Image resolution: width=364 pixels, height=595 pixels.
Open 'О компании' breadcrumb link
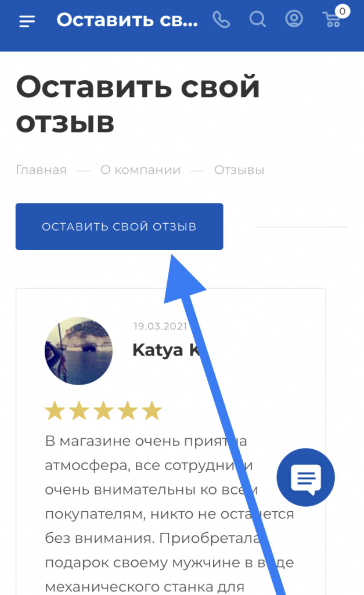coord(140,170)
